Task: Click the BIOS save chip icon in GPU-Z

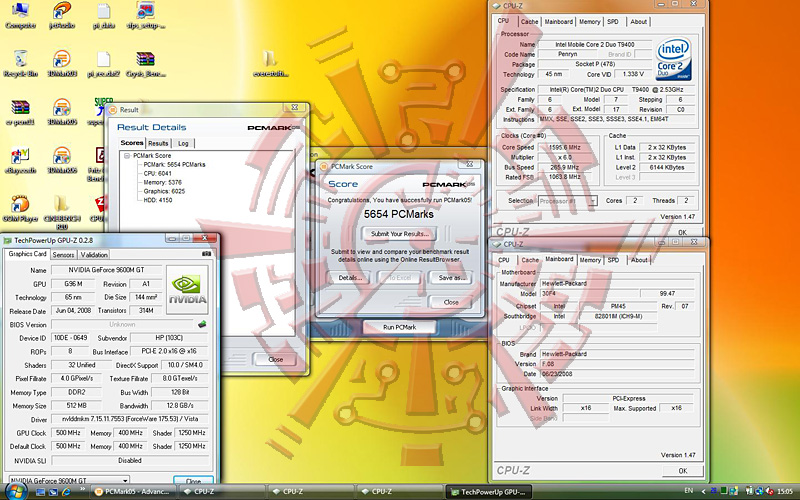Action: (202, 324)
